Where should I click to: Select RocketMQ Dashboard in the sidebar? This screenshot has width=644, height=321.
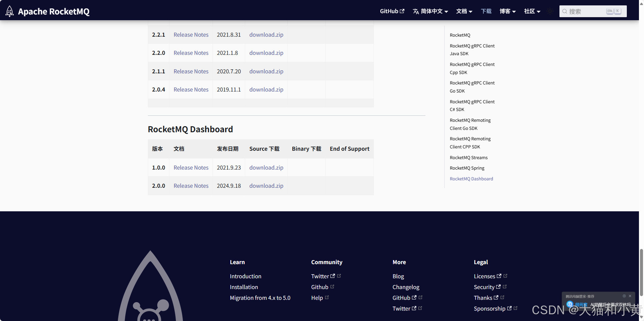point(471,179)
